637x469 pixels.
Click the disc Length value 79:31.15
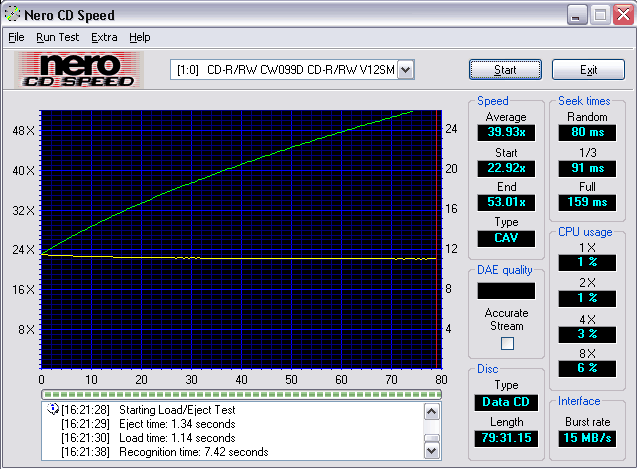click(x=506, y=438)
